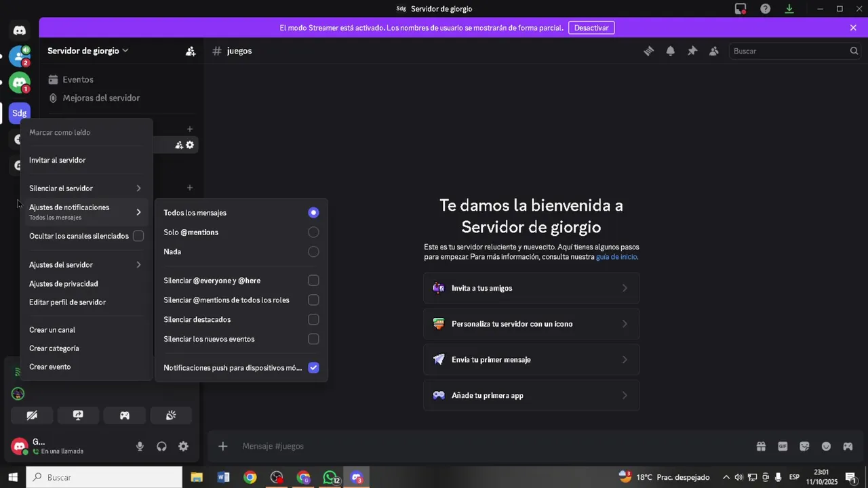Check Silenciar los nuevos eventos
The image size is (868, 488).
(313, 339)
